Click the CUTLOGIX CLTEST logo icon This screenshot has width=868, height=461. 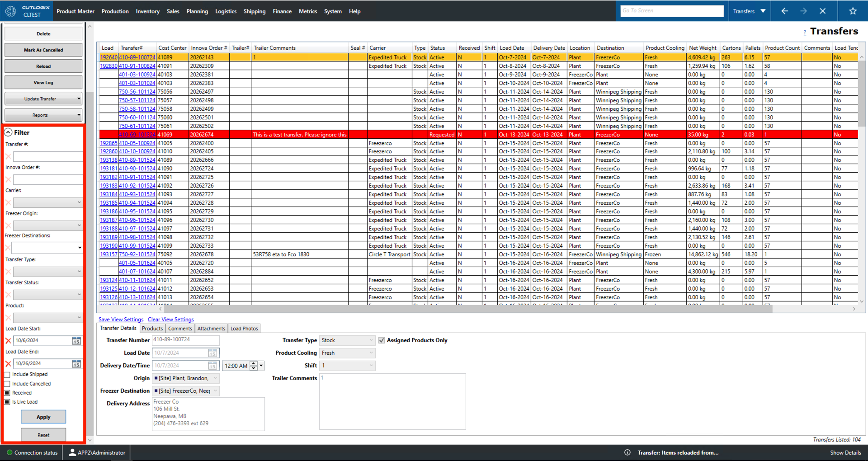point(10,11)
